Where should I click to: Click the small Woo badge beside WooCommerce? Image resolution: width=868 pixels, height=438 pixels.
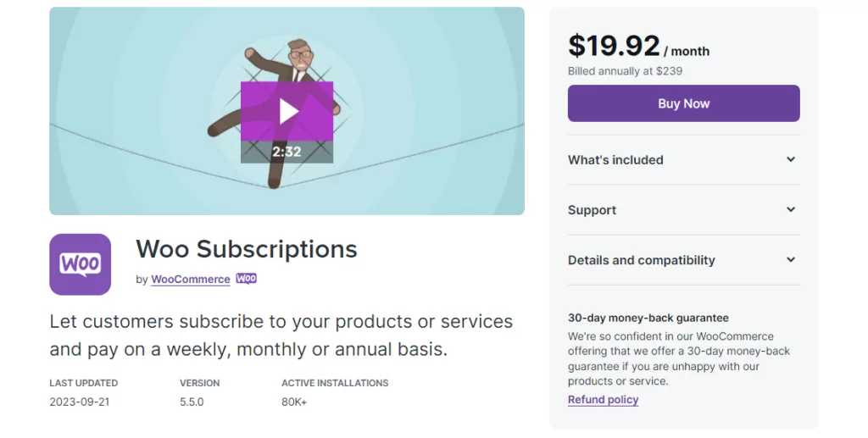247,279
